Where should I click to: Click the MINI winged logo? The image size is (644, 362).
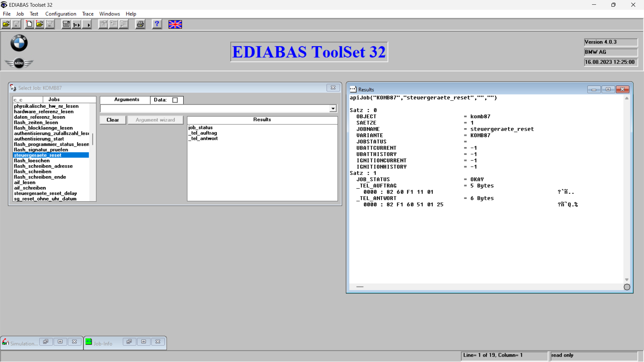pos(19,63)
